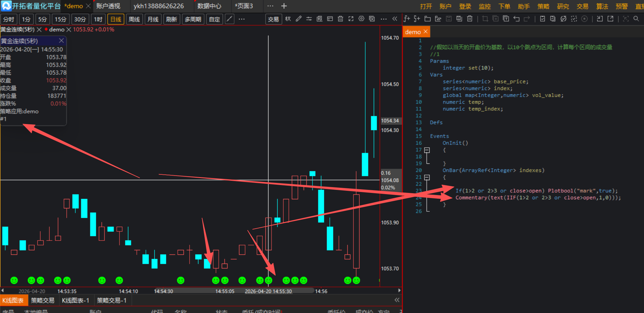Collapse bottom panel with double chevron
This screenshot has width=644, height=313.
397,300
